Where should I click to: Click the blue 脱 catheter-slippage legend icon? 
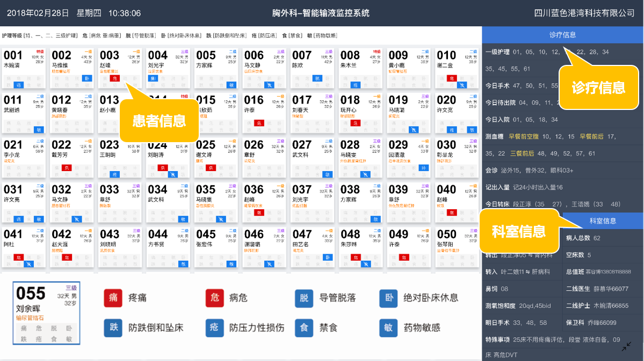pyautogui.click(x=304, y=298)
